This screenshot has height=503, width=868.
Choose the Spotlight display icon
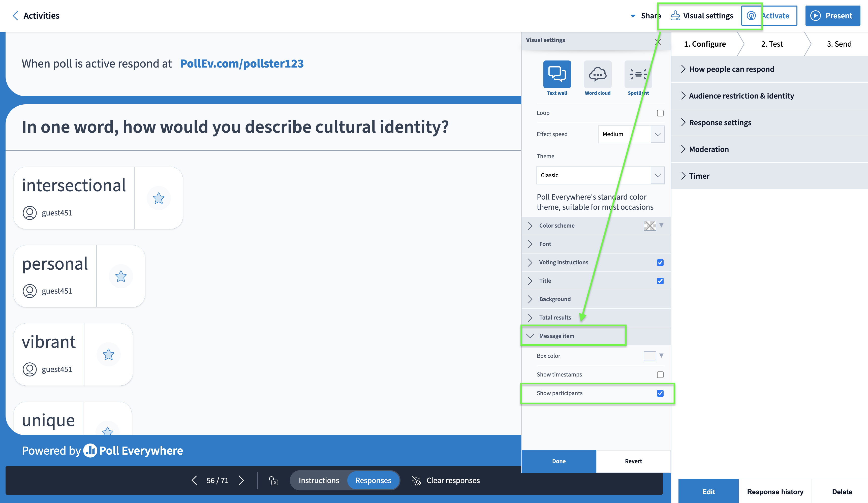tap(638, 74)
